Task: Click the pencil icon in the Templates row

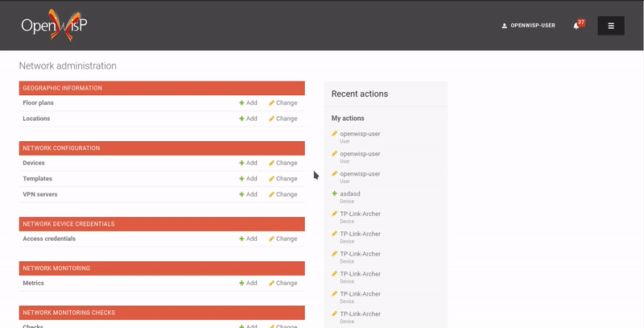Action: point(271,178)
